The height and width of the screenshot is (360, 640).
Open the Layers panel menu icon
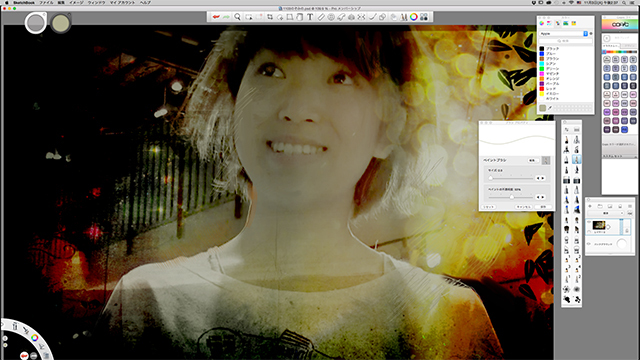(x=630, y=206)
